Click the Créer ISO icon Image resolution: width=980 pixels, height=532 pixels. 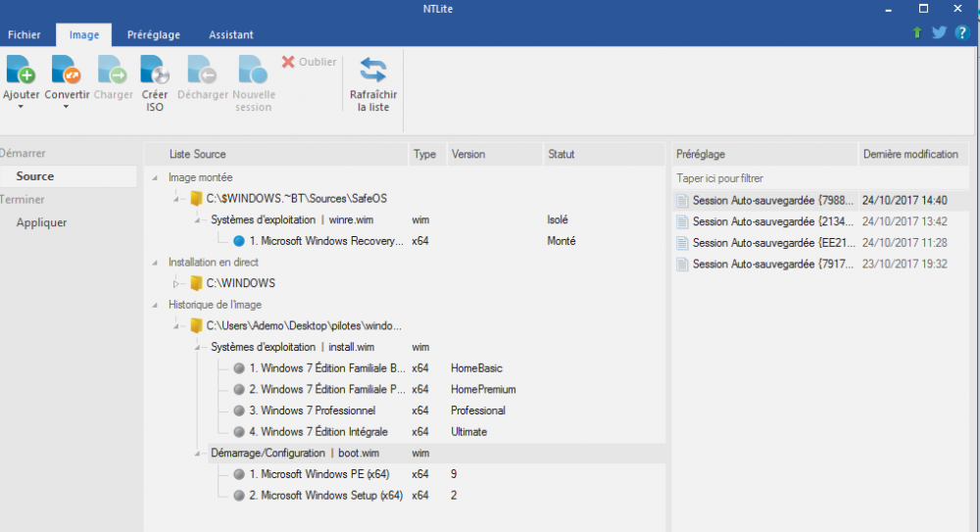tap(155, 71)
